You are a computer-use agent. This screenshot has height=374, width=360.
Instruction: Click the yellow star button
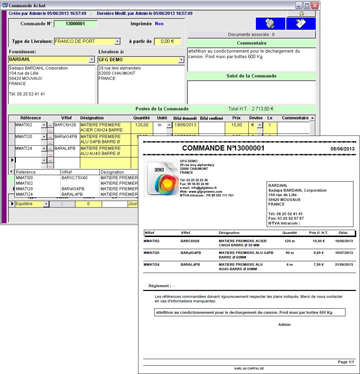point(301,14)
